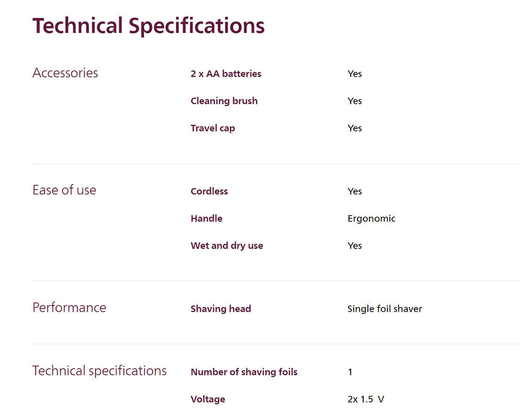Click the Handle spec label

click(206, 218)
